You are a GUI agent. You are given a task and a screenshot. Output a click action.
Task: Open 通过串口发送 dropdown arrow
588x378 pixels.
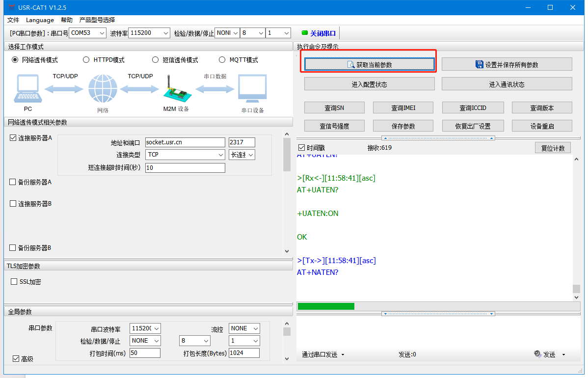[x=343, y=355]
